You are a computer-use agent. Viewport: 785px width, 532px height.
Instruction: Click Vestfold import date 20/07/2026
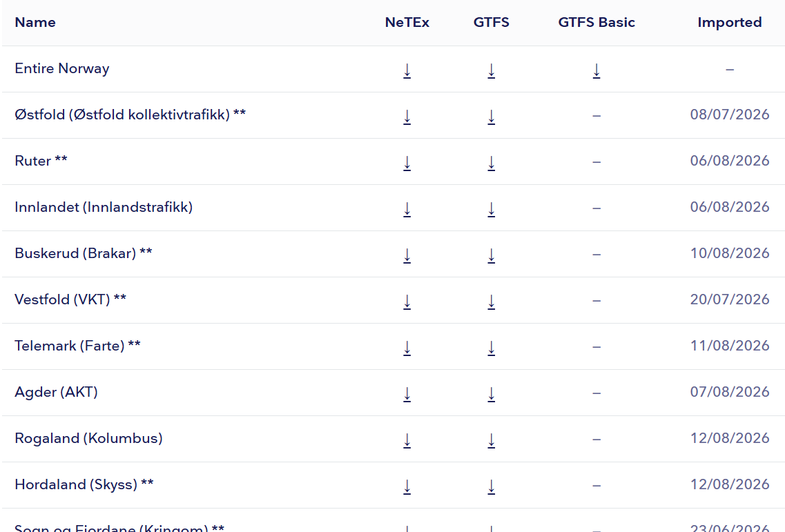pos(730,299)
